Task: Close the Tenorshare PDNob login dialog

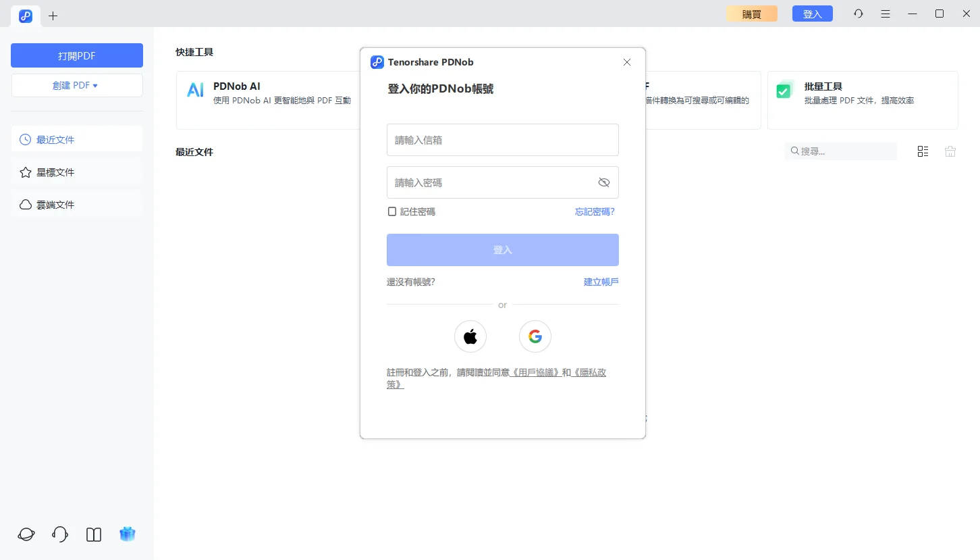Action: pos(627,62)
